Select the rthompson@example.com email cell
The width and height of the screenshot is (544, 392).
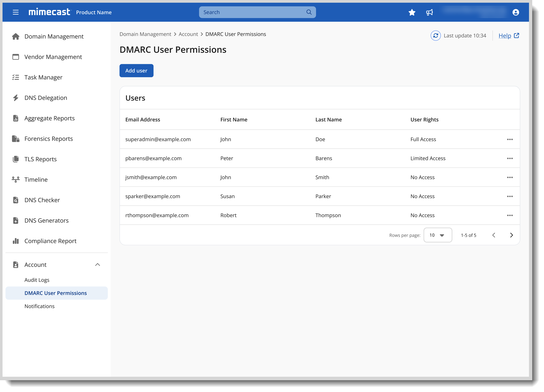coord(157,215)
